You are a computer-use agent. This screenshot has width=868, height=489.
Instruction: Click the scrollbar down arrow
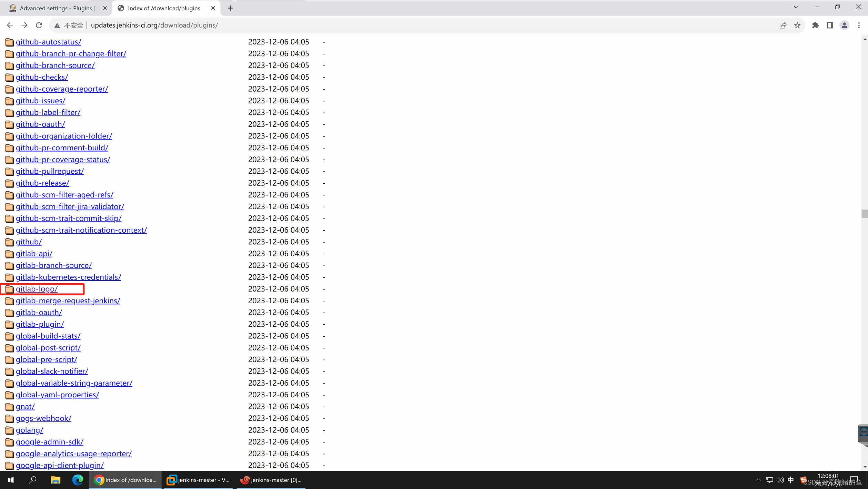(x=864, y=467)
